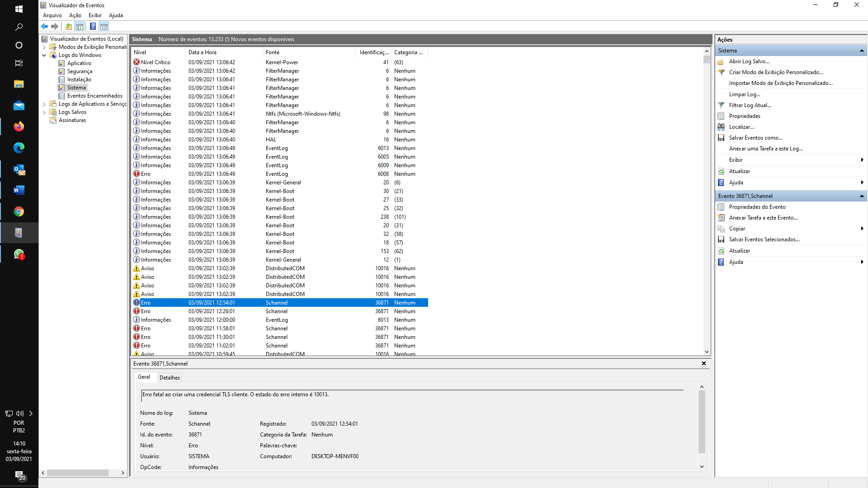Click the Atualizar icon under Sistema actions
Image resolution: width=868 pixels, height=488 pixels.
coord(721,171)
